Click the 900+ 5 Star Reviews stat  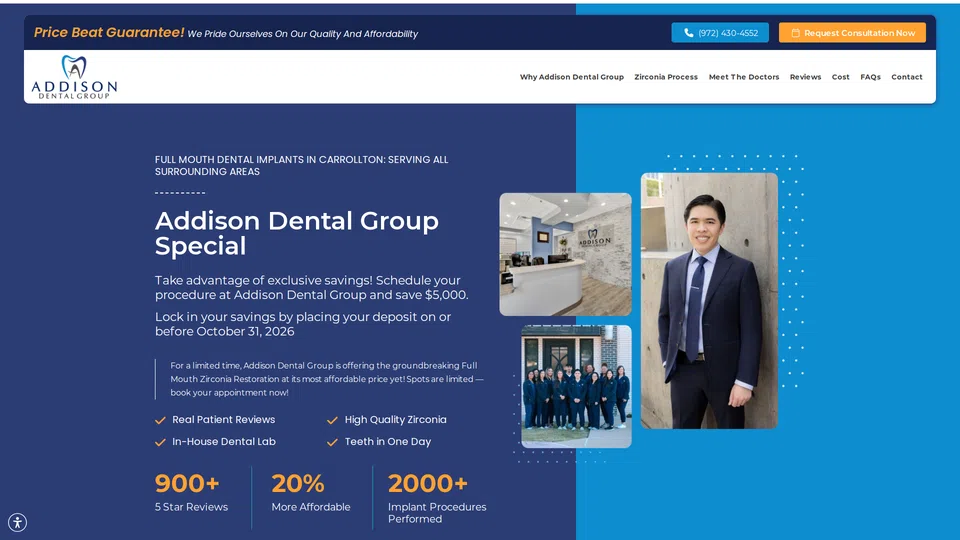(191, 492)
